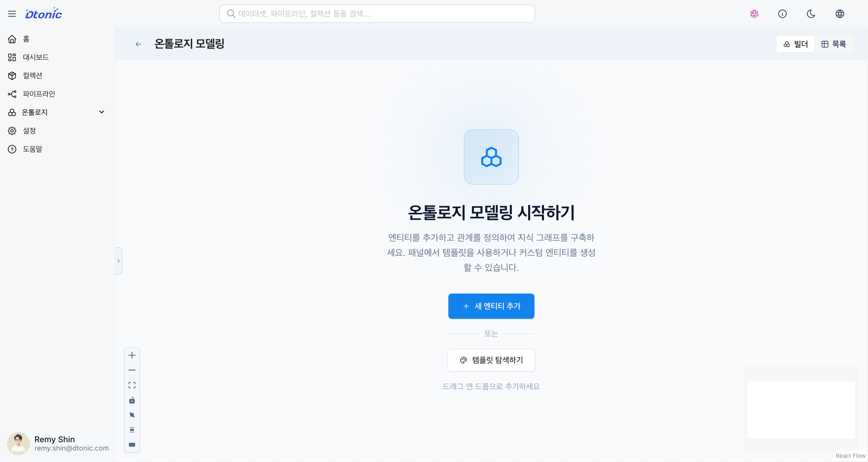Viewport: 868px width, 462px height.
Task: Collapse the 온톨로지 section chevron
Action: (x=101, y=112)
